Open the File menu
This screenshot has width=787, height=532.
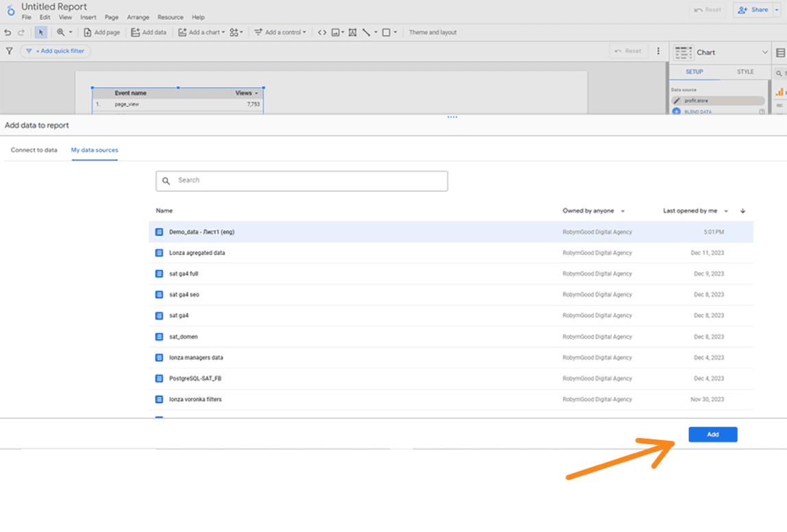click(27, 18)
